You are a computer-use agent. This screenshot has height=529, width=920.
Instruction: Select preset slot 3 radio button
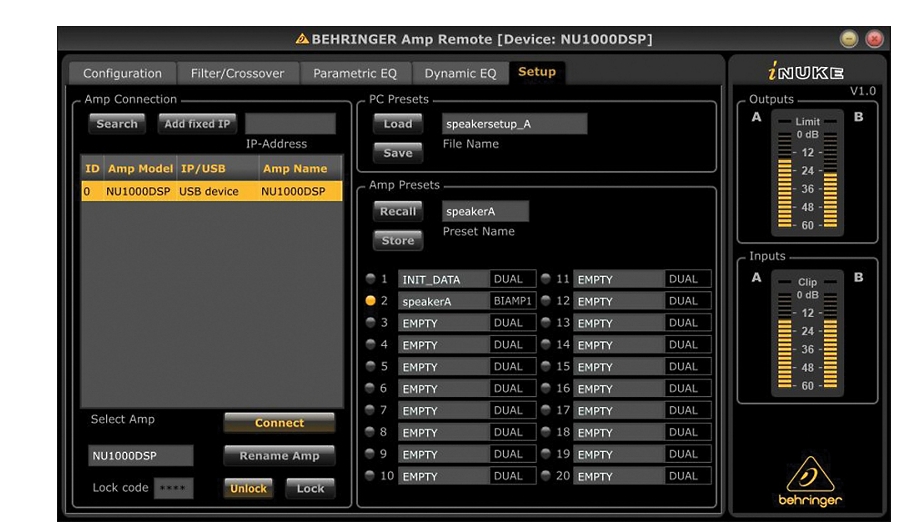[x=370, y=322]
